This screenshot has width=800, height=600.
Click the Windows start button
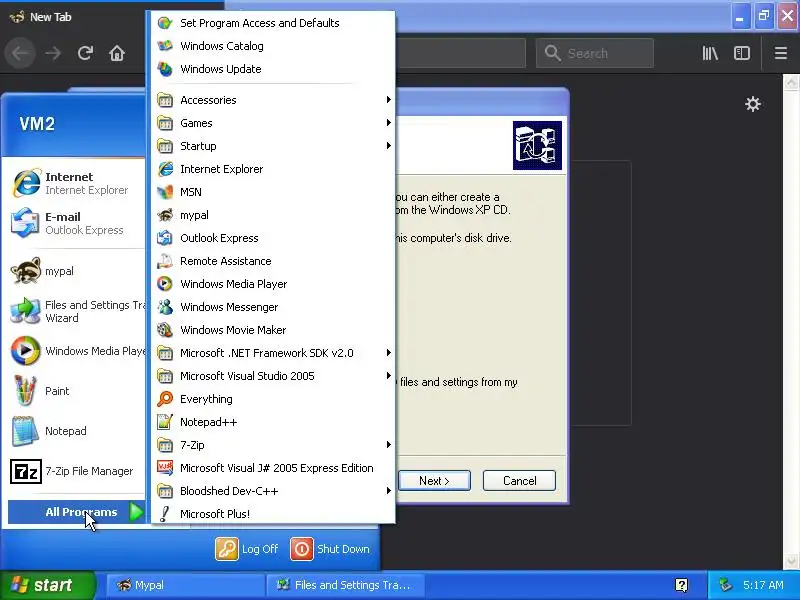click(47, 585)
